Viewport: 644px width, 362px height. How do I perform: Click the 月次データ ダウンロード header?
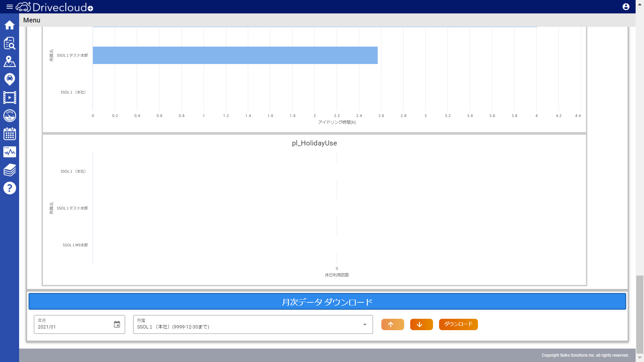pyautogui.click(x=327, y=302)
